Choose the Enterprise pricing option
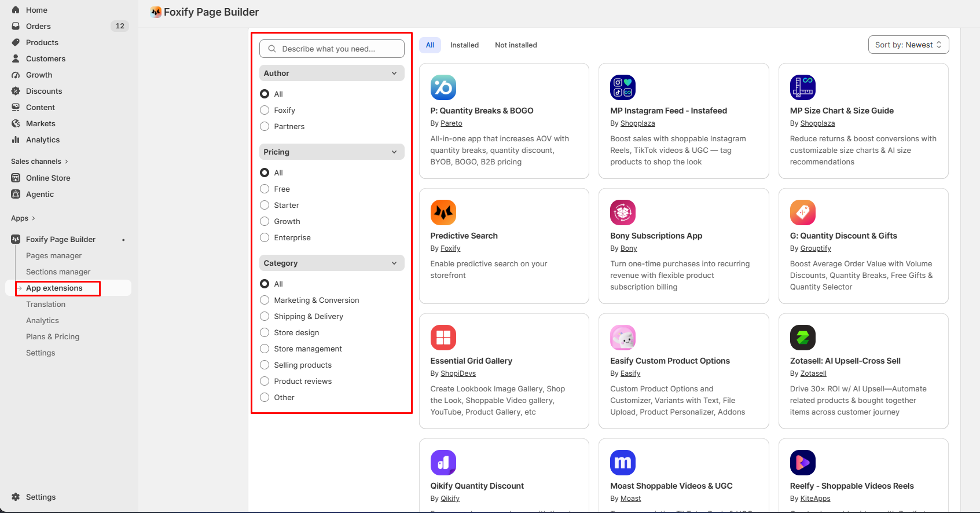 point(265,237)
